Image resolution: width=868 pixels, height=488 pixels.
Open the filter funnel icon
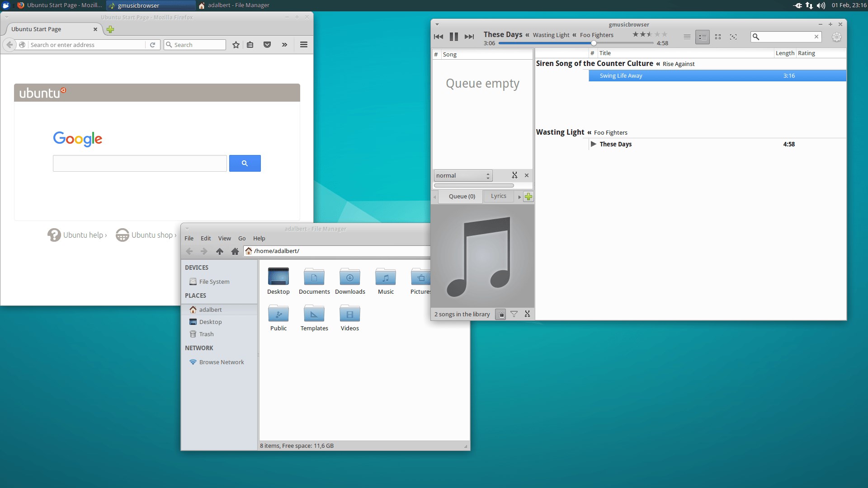pyautogui.click(x=514, y=314)
